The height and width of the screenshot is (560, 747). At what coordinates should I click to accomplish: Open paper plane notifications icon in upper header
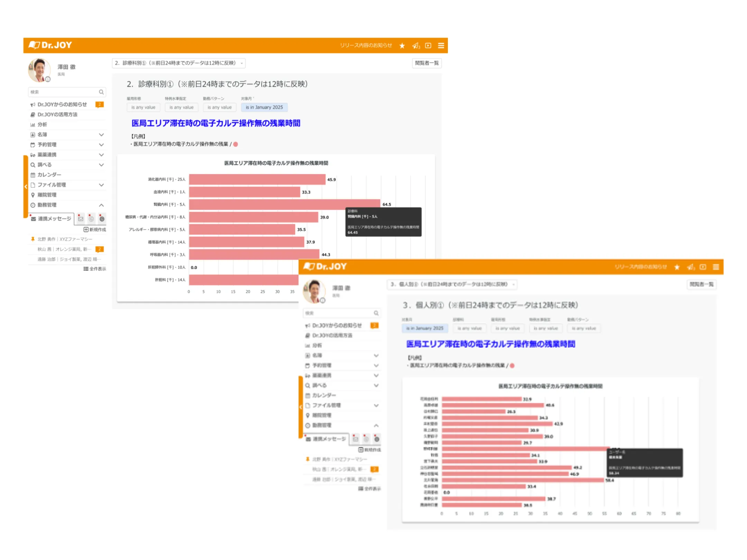tap(416, 46)
